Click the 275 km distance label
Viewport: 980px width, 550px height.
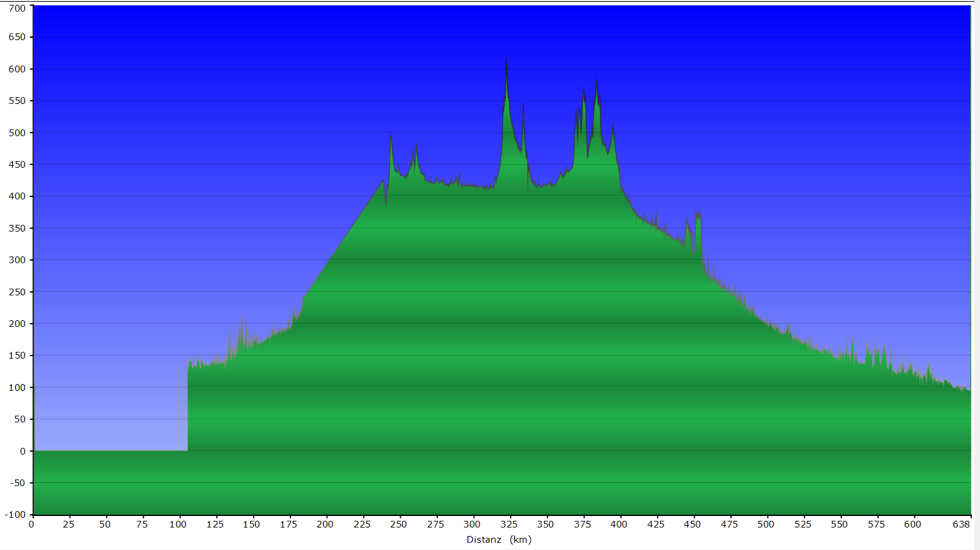(435, 524)
